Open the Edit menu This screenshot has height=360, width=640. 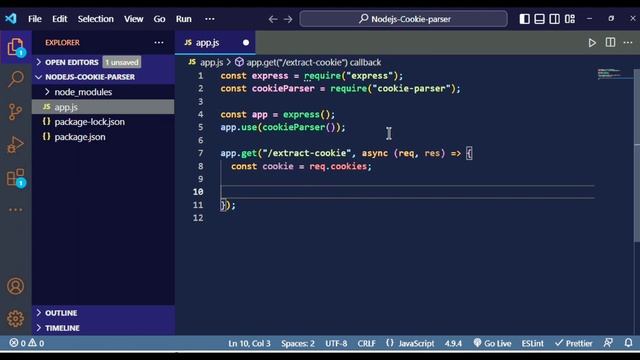[x=60, y=19]
